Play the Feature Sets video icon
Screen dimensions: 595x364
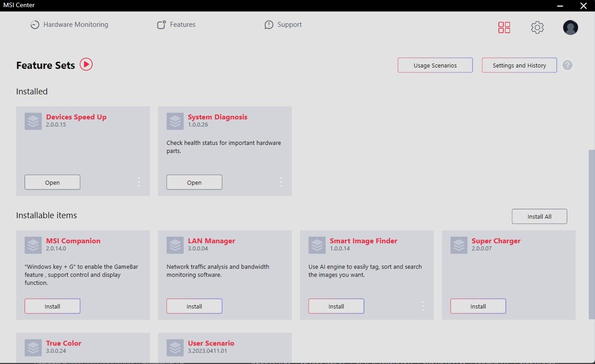(86, 64)
